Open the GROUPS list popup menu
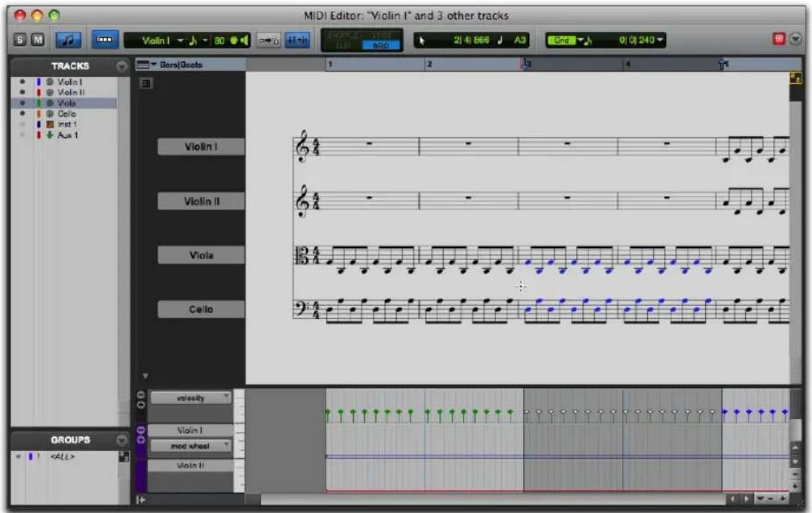The width and height of the screenshot is (812, 513). pos(121,440)
